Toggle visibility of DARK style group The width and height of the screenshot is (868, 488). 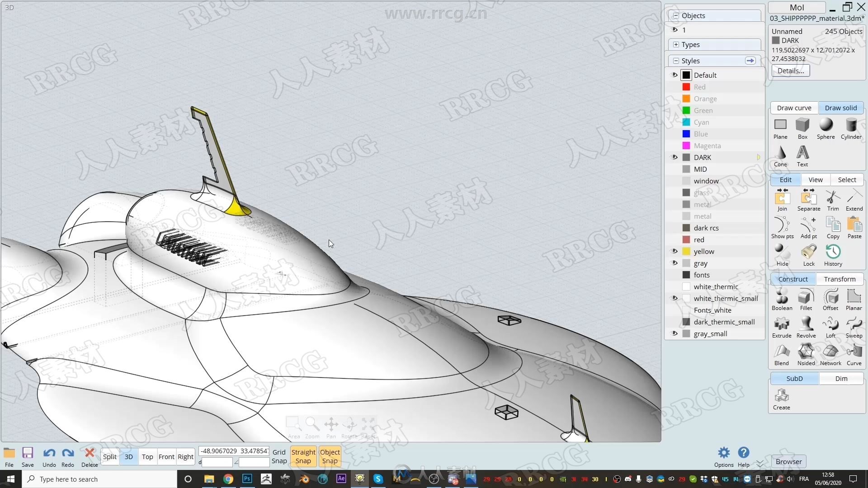coord(676,157)
